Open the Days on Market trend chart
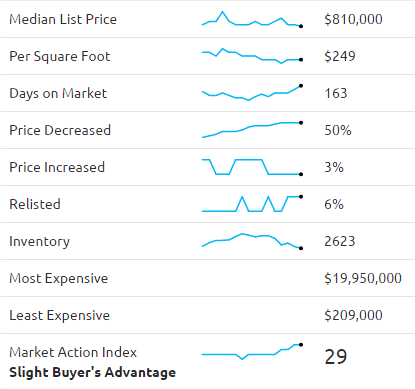 (252, 93)
